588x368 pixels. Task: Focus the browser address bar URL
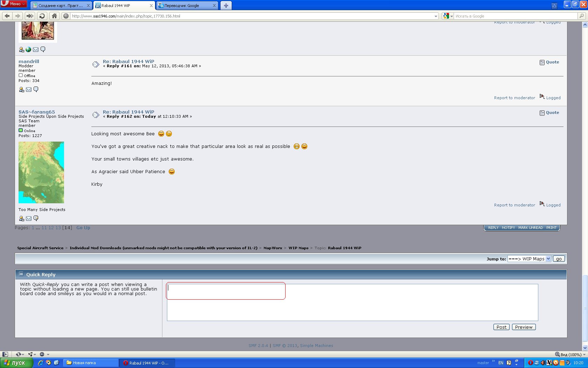[252, 16]
